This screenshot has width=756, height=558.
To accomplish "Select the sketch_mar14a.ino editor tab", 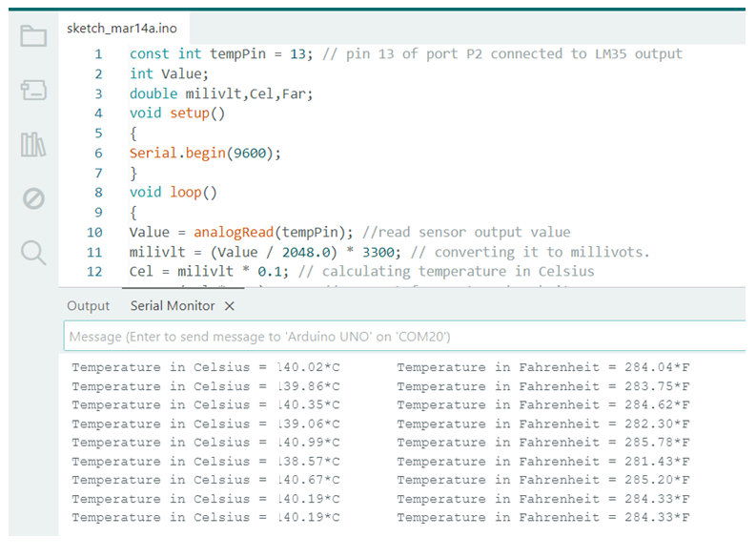I will point(121,28).
